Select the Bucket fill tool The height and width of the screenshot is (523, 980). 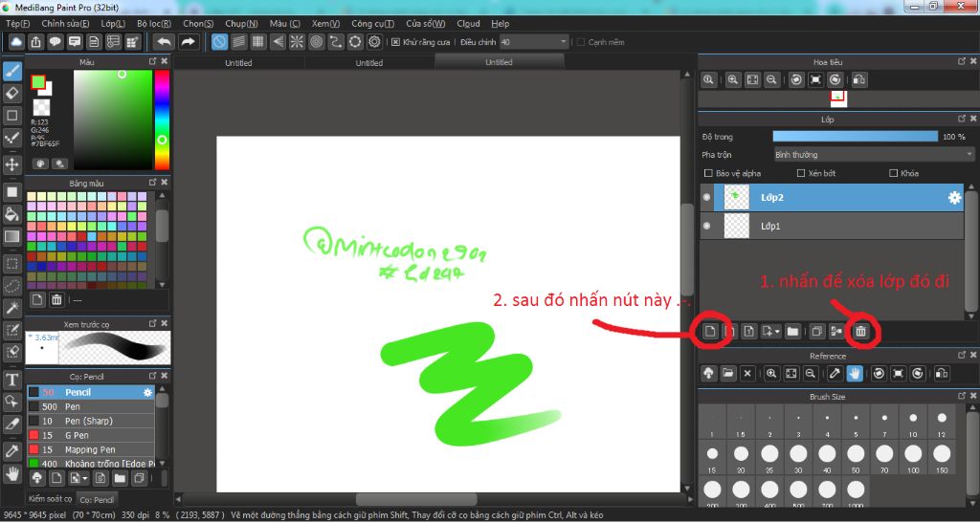[12, 215]
